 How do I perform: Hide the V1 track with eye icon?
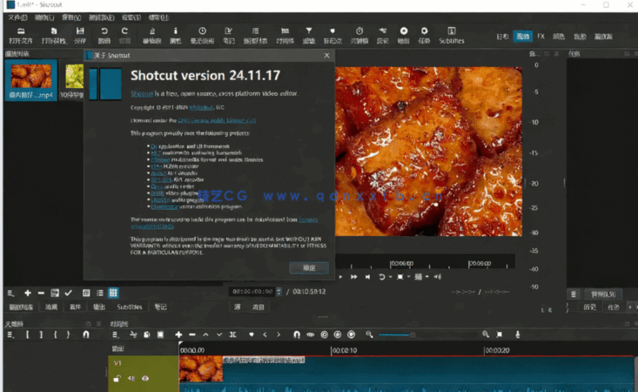coord(145,379)
